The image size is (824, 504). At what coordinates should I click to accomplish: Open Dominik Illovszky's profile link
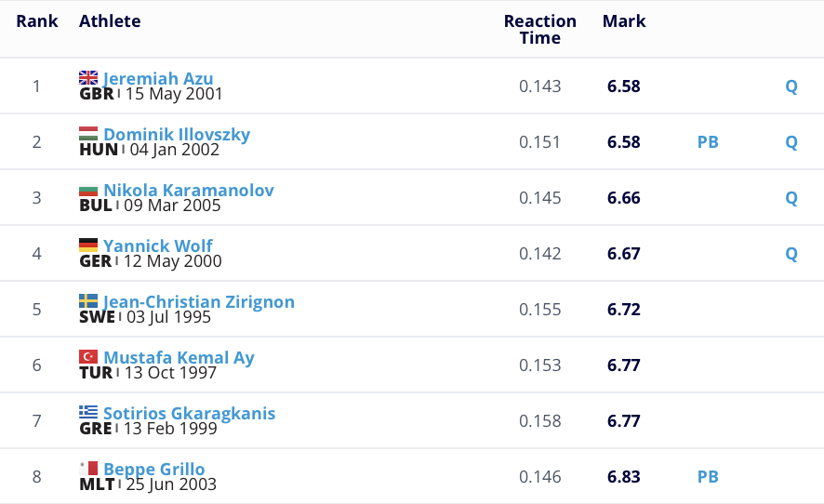pyautogui.click(x=177, y=135)
